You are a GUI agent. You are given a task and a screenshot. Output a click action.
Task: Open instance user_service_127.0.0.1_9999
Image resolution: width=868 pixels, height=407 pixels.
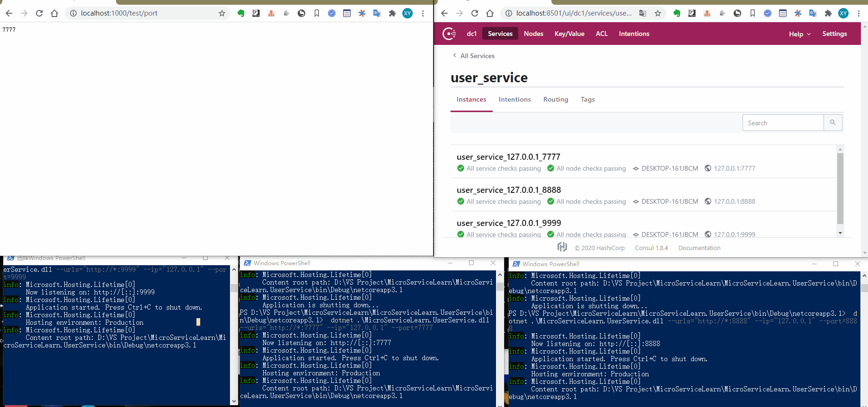pos(509,223)
